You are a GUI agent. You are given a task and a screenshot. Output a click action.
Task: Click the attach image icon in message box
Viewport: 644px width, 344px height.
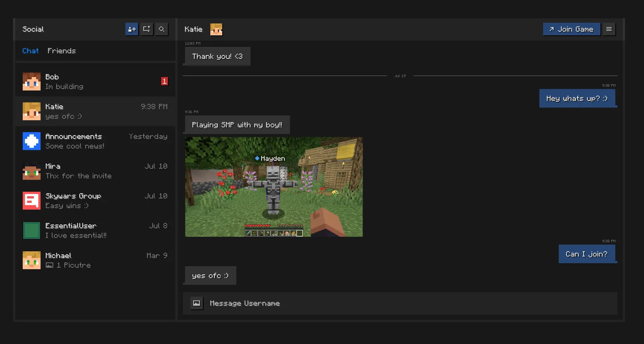pyautogui.click(x=197, y=303)
